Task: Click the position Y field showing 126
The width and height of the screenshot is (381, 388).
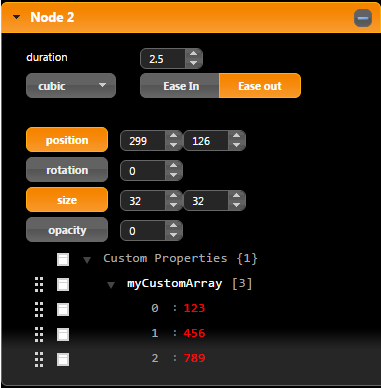Action: (x=206, y=141)
